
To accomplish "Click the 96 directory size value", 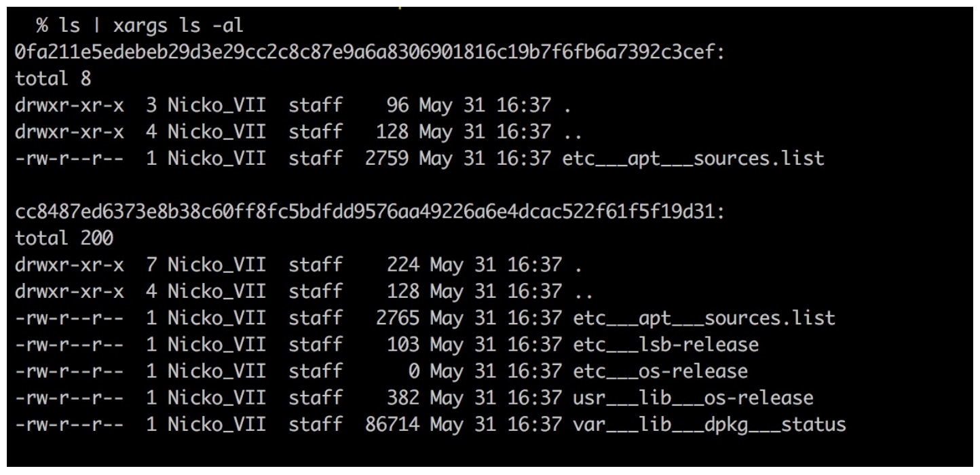I will tap(397, 105).
